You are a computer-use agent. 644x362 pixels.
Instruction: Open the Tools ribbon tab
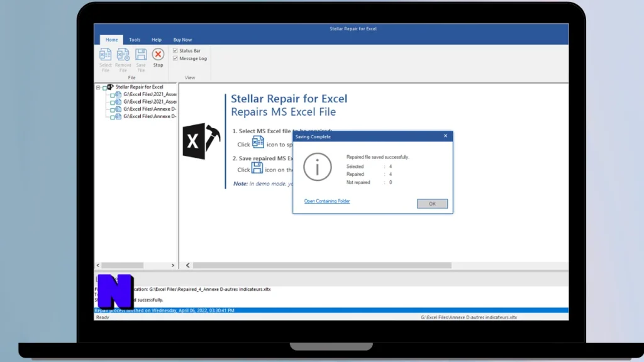(135, 40)
